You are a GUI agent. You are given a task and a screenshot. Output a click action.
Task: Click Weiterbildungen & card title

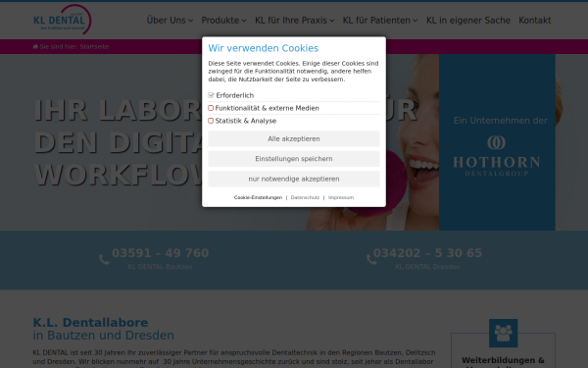click(x=503, y=360)
